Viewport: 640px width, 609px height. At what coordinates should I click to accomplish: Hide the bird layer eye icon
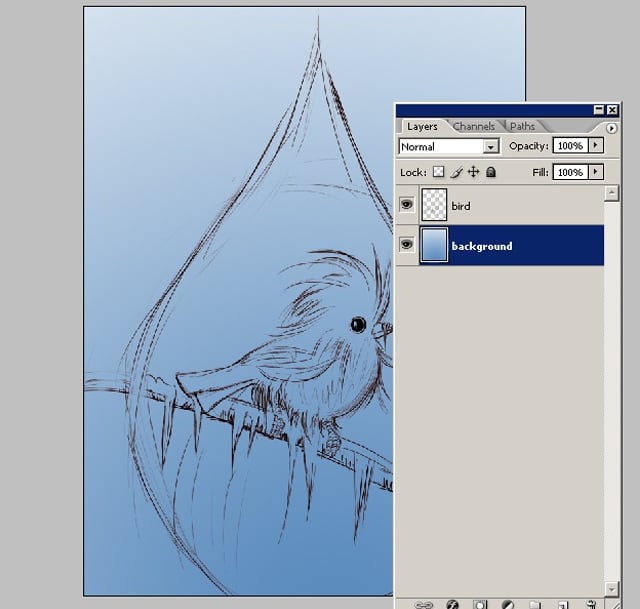(407, 204)
